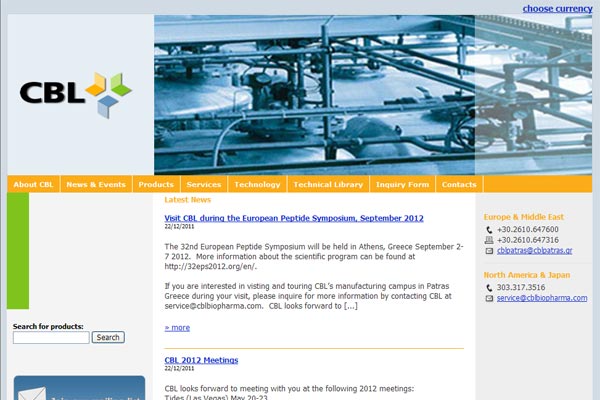Click the choose currency link

coord(558,8)
